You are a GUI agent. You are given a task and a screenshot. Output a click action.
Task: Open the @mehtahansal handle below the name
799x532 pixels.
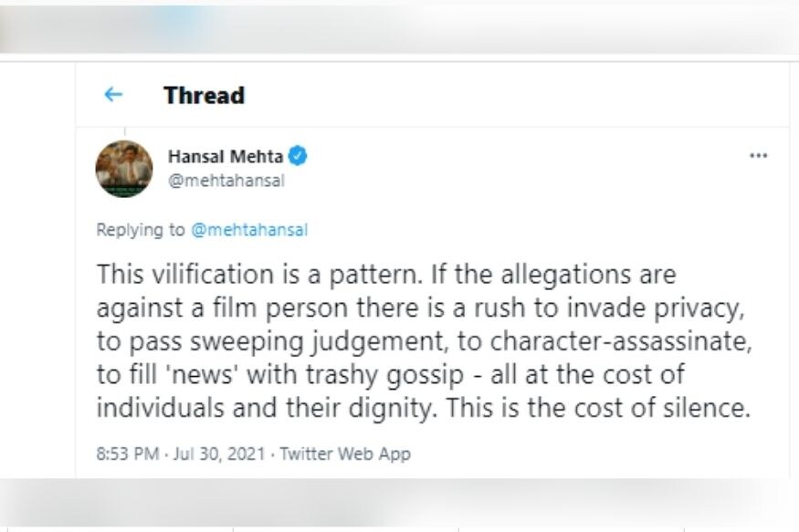(226, 181)
